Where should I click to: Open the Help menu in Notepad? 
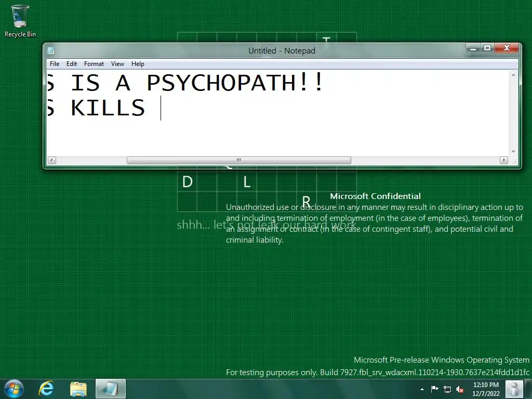click(138, 64)
